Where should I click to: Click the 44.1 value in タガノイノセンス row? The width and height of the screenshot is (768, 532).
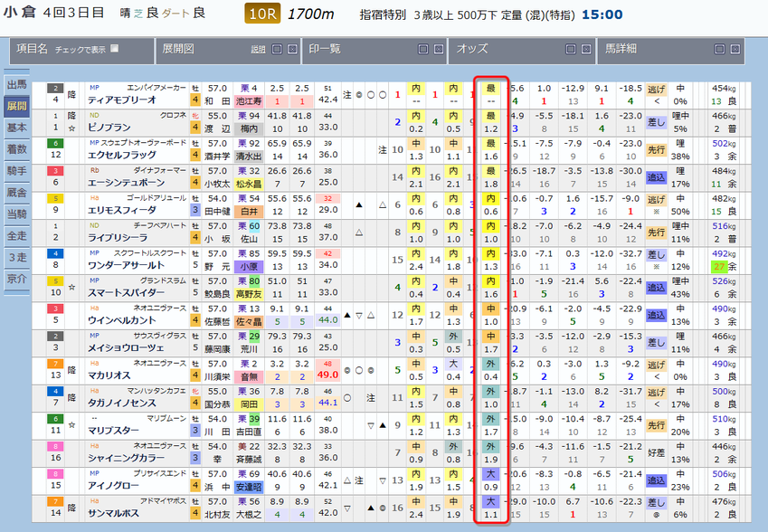tap(327, 403)
